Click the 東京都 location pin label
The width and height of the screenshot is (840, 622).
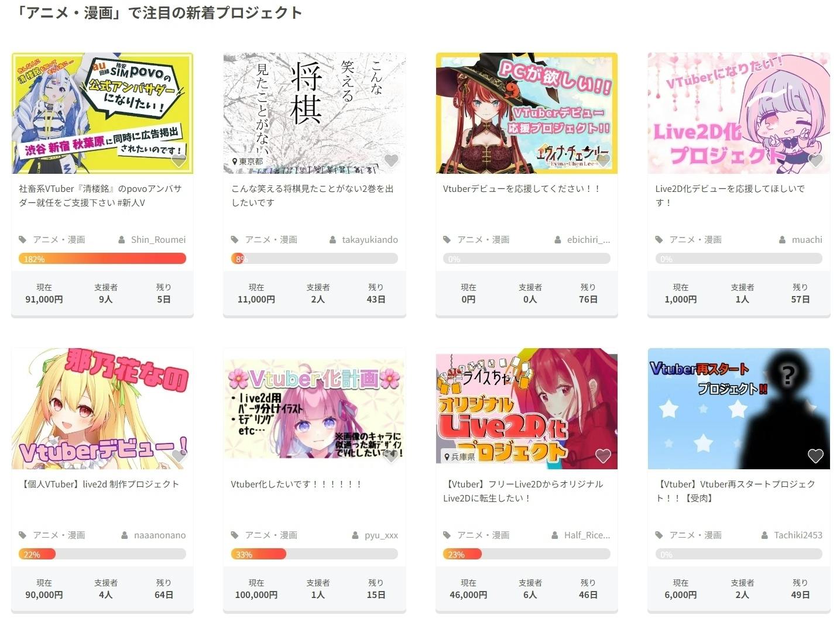point(247,161)
